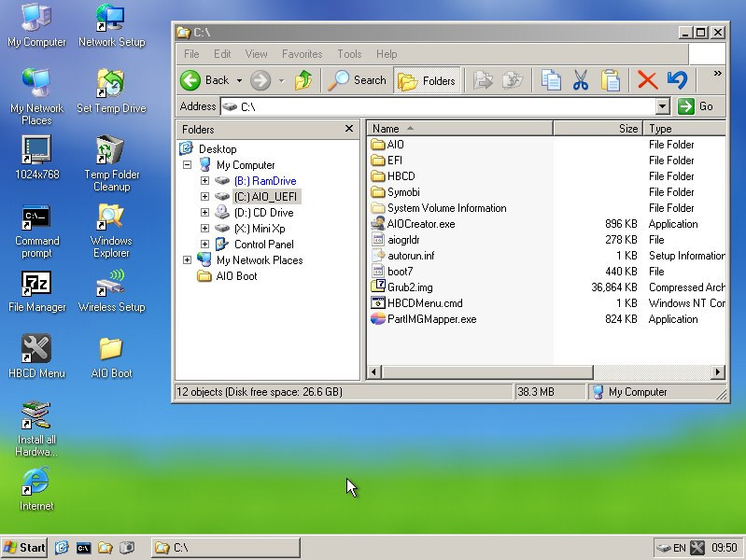
Task: Open command prompt quick launch icon
Action: [83, 548]
